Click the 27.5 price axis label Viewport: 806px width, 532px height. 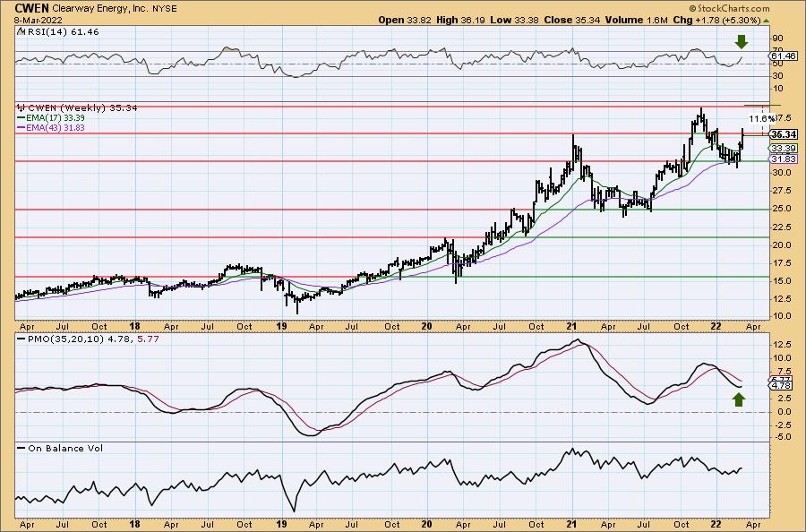pos(781,191)
